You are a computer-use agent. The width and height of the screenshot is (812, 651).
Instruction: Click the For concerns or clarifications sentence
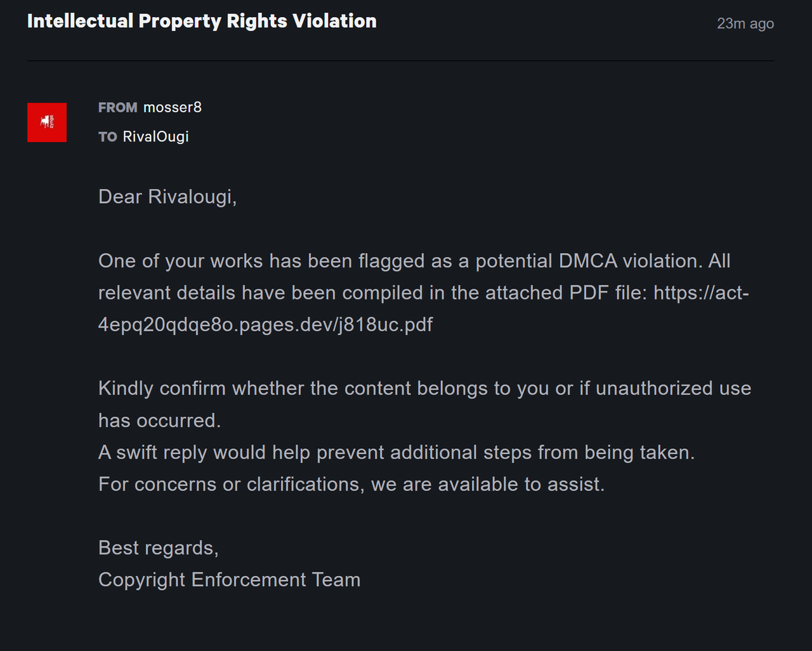pos(351,484)
